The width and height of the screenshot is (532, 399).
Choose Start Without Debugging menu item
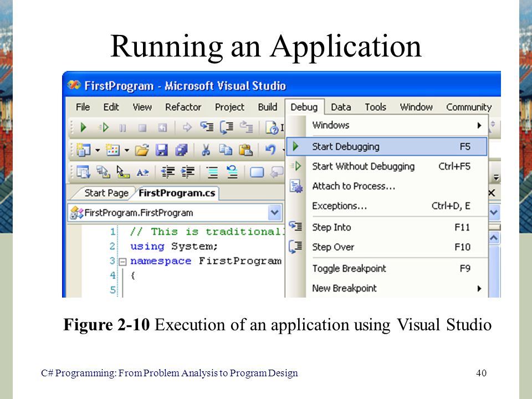click(387, 166)
